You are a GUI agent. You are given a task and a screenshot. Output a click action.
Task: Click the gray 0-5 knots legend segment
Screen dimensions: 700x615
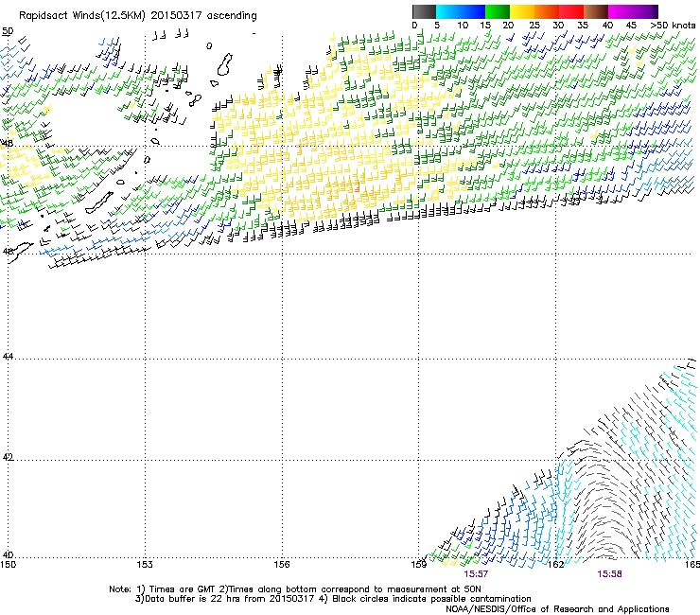click(x=424, y=11)
